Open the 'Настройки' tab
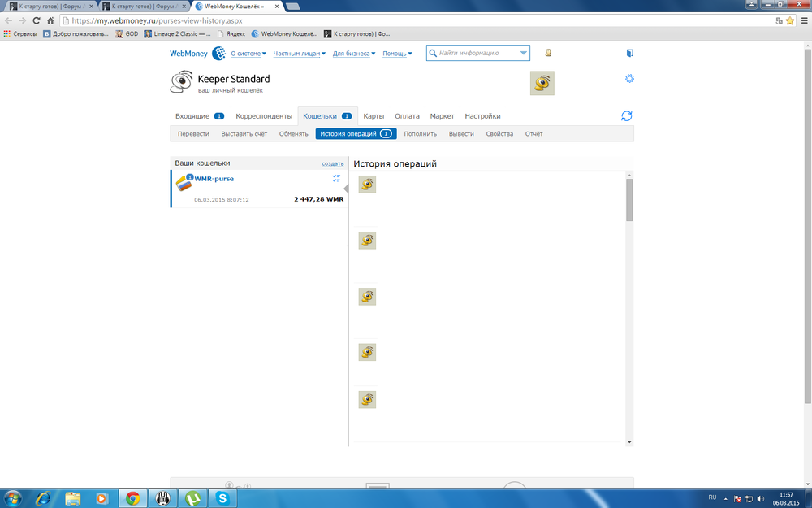 482,116
